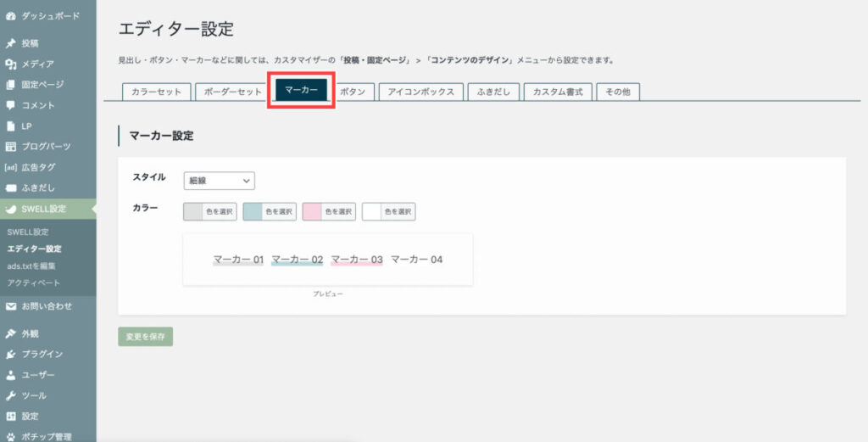Open the アイコンボックス tab
Image resolution: width=868 pixels, height=442 pixels.
point(420,92)
